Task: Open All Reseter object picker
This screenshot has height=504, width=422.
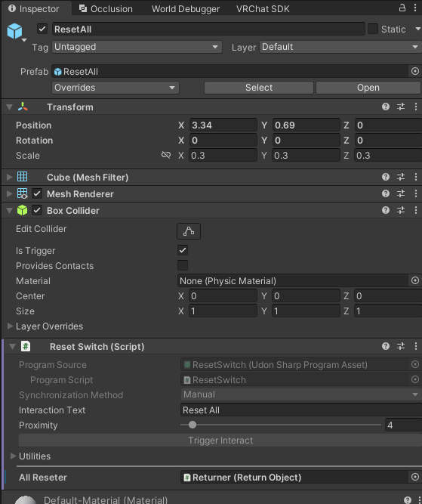Action: (x=415, y=477)
